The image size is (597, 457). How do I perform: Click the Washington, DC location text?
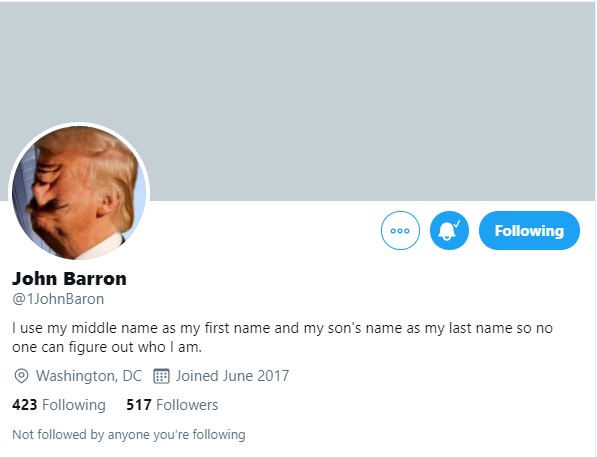89,376
